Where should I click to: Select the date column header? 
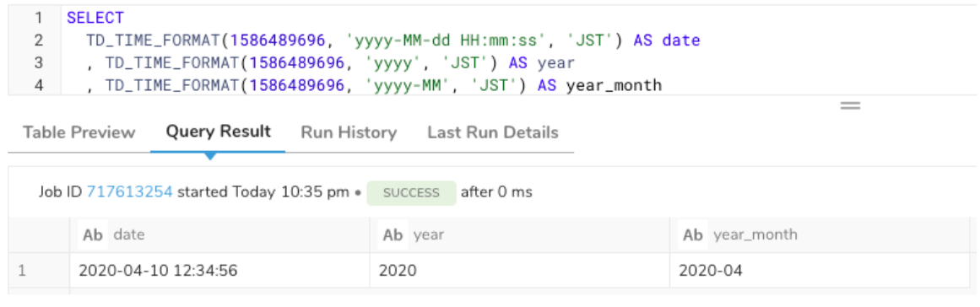point(219,235)
